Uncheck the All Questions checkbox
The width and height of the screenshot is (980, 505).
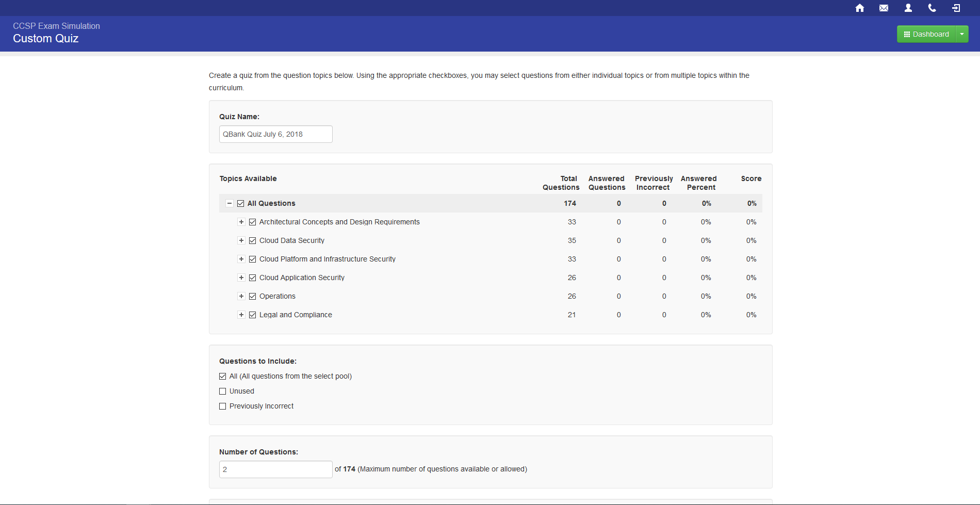point(240,203)
